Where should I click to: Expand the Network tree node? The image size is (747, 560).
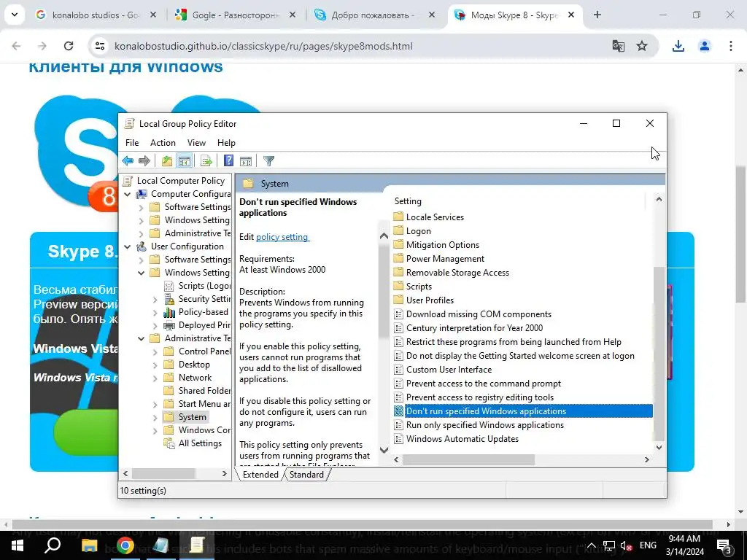pos(155,378)
